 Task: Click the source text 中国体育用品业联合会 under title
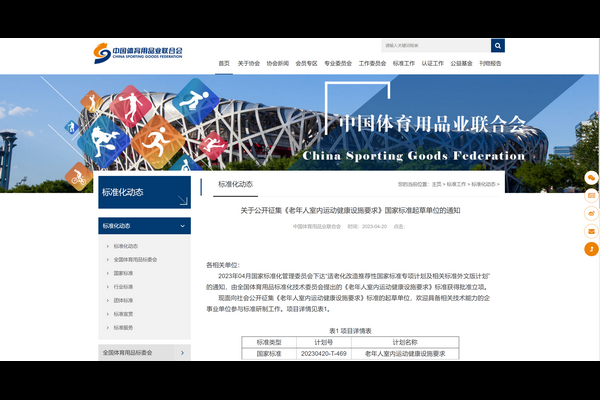coord(317,227)
